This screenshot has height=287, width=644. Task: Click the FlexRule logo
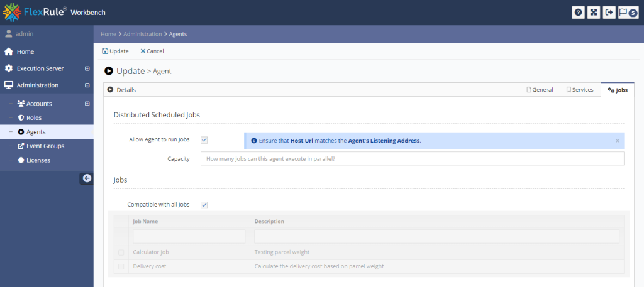pyautogui.click(x=35, y=13)
